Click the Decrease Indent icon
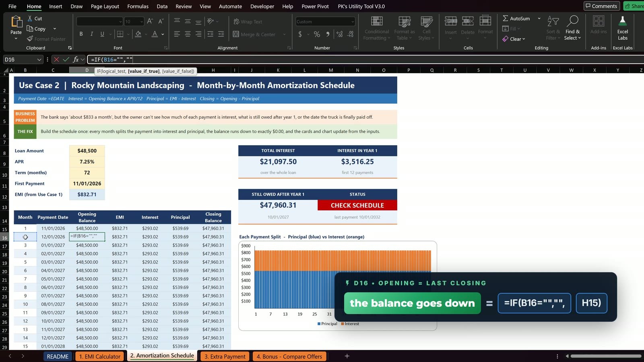The width and height of the screenshot is (644, 362). [210, 34]
